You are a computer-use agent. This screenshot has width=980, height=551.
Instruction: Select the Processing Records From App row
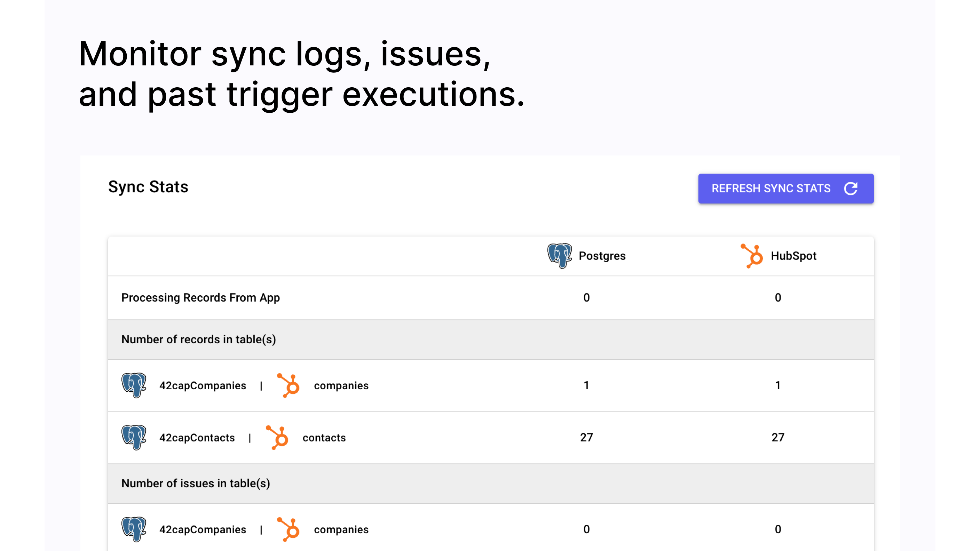coord(200,297)
